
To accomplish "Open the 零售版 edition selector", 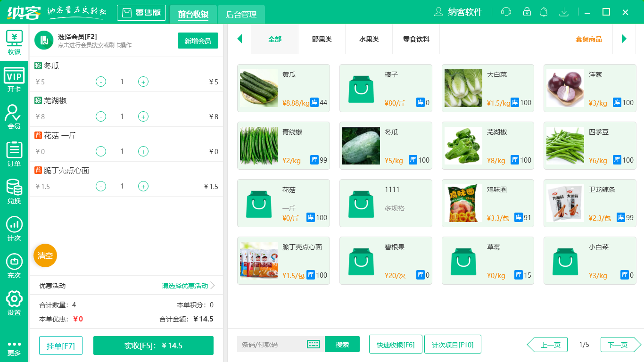I will [x=141, y=13].
